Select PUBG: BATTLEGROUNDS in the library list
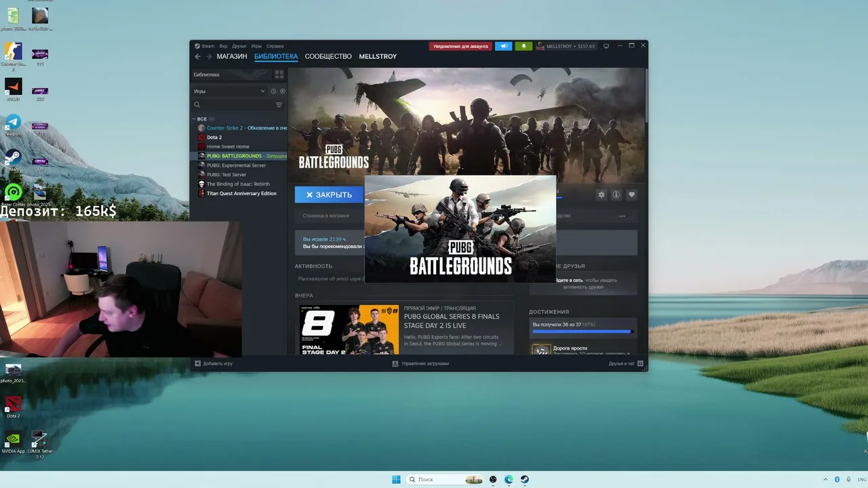This screenshot has width=868, height=488. point(239,156)
